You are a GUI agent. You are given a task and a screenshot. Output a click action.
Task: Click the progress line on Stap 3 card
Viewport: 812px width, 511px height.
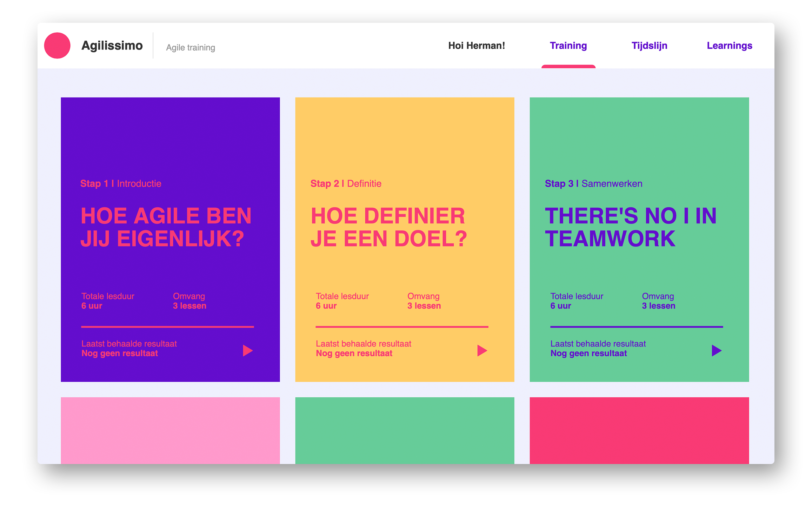point(636,327)
